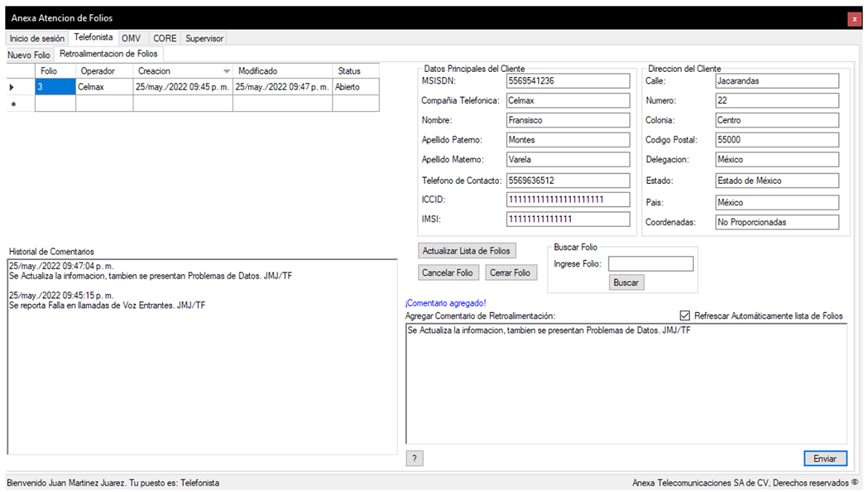Toggle Refrescar Automáticamente lista de Folios checkbox
The image size is (868, 492).
point(685,316)
